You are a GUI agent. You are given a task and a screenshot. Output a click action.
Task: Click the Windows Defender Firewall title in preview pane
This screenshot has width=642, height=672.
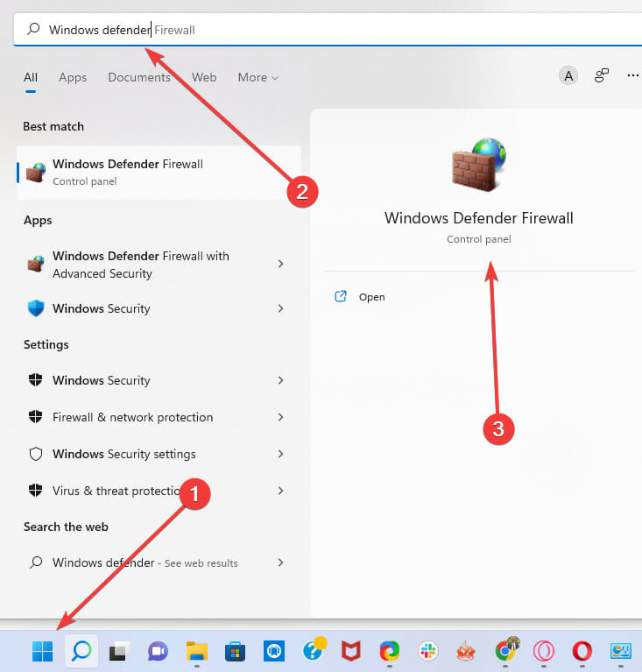pos(479,217)
